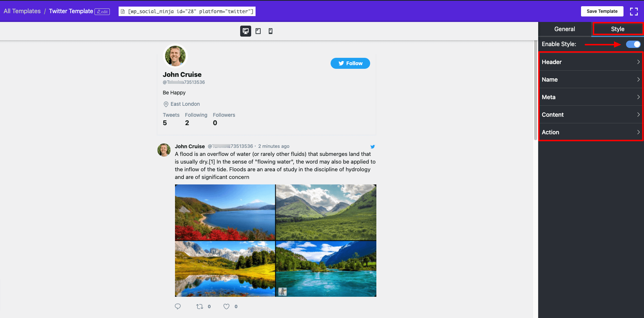
Task: Click the Follow button
Action: click(x=350, y=63)
